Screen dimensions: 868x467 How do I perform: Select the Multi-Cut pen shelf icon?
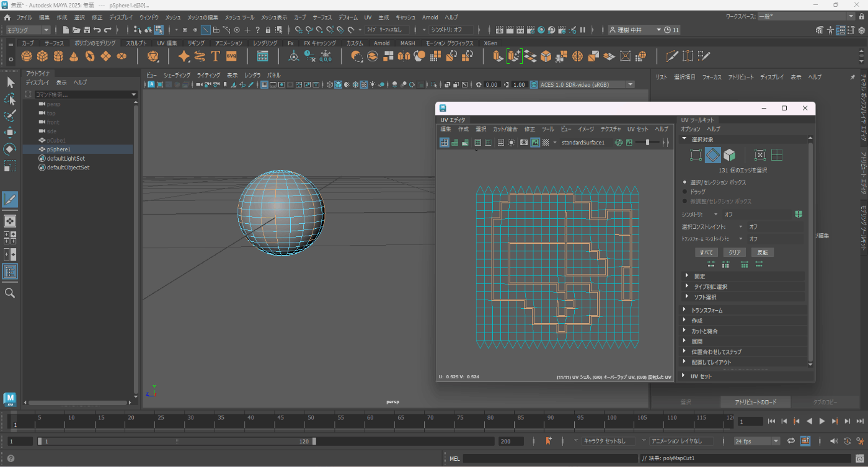tap(671, 56)
